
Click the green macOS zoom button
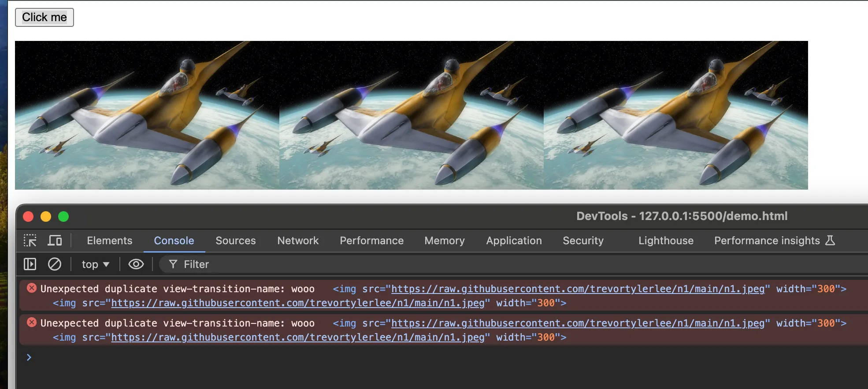pos(63,217)
